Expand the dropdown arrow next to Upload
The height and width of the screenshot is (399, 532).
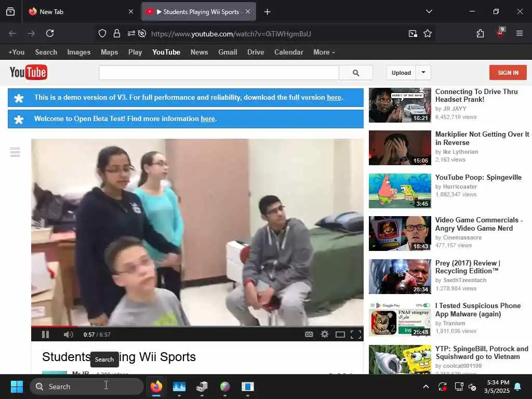(423, 73)
